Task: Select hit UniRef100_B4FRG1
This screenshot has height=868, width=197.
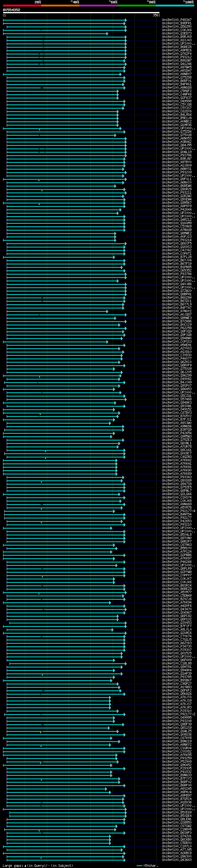Action: pos(177,84)
